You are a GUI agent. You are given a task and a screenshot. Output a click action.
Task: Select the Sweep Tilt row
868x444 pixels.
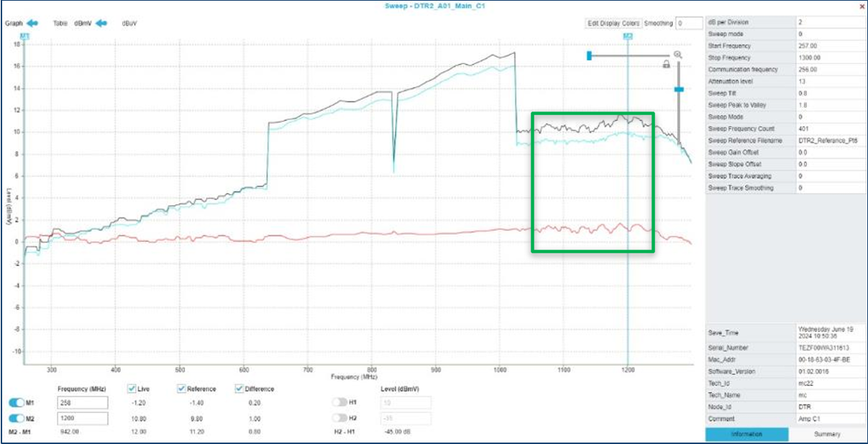pos(785,94)
